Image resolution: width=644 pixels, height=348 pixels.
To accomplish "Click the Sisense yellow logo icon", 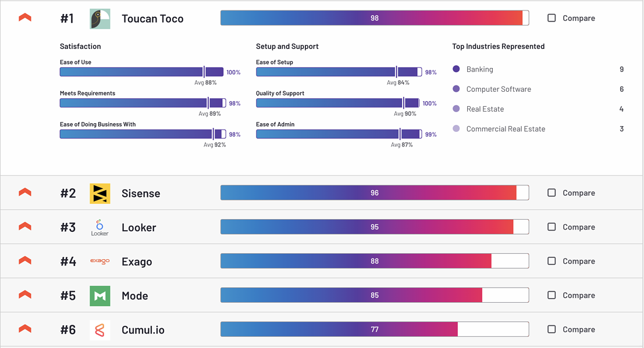I will pos(100,193).
